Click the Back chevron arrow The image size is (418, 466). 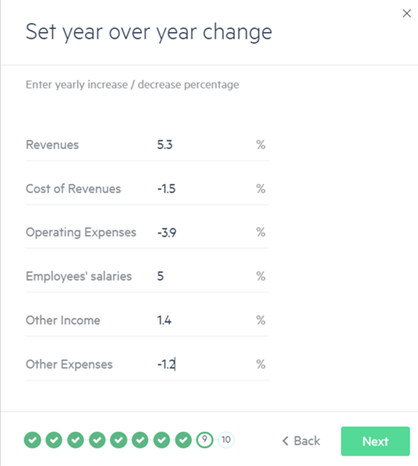pos(285,441)
